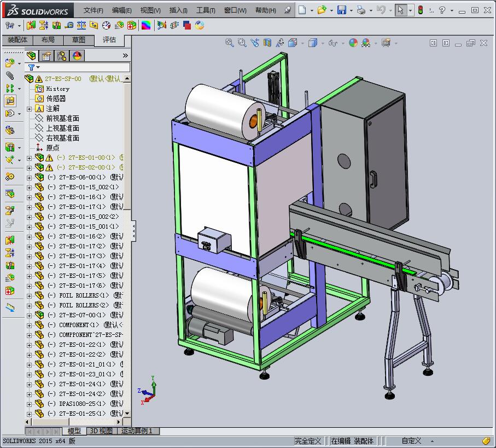Open the Help question mark icon
This screenshot has width=496, height=448.
pos(442,10)
